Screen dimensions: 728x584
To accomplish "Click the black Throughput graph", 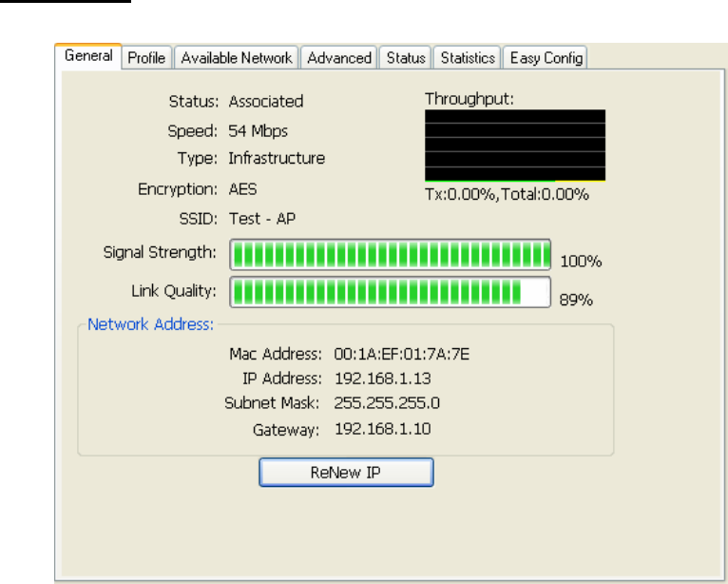I will (x=515, y=146).
